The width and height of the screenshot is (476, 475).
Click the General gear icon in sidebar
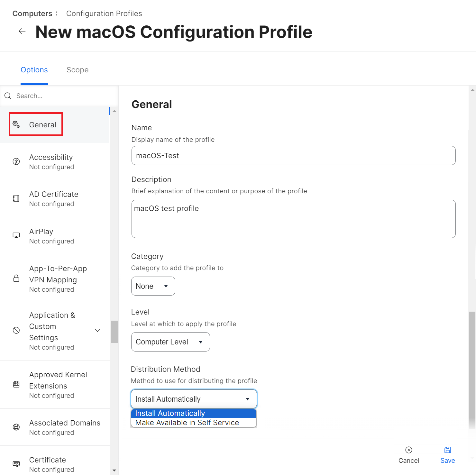[16, 124]
